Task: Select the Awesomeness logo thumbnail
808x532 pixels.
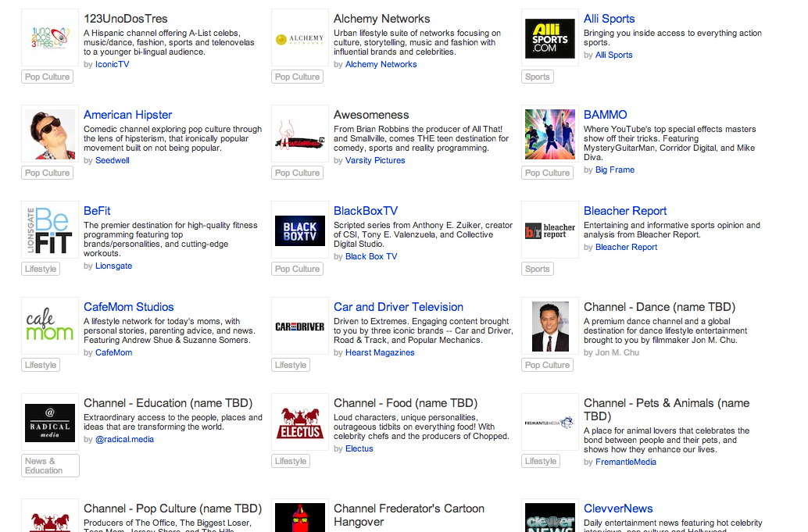Action: [x=300, y=134]
